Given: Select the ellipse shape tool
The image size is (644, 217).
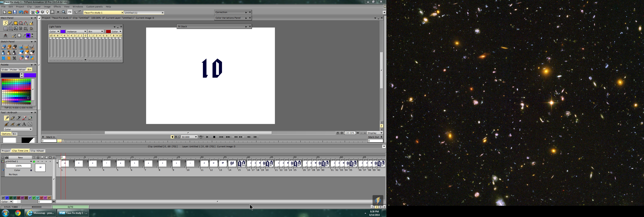Looking at the screenshot, I should point(21,23).
